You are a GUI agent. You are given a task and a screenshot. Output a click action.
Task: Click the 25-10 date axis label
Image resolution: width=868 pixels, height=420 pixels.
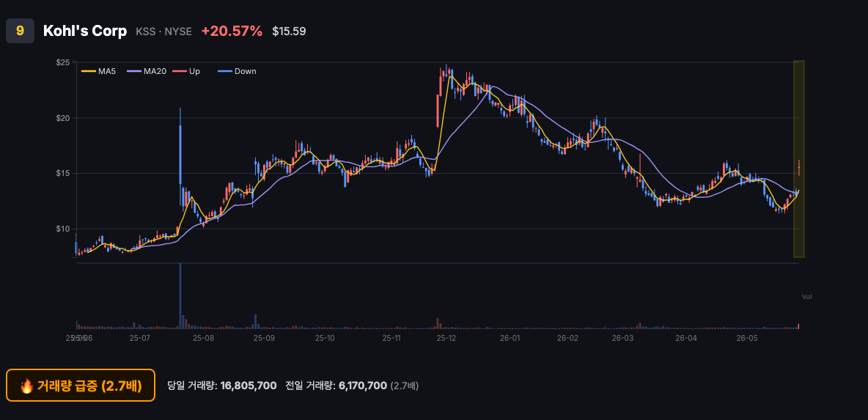(325, 338)
